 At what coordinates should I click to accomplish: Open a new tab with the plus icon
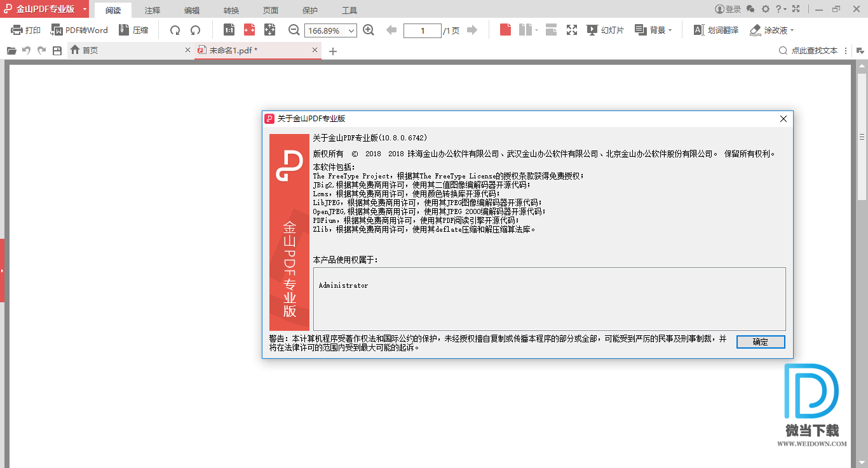332,51
